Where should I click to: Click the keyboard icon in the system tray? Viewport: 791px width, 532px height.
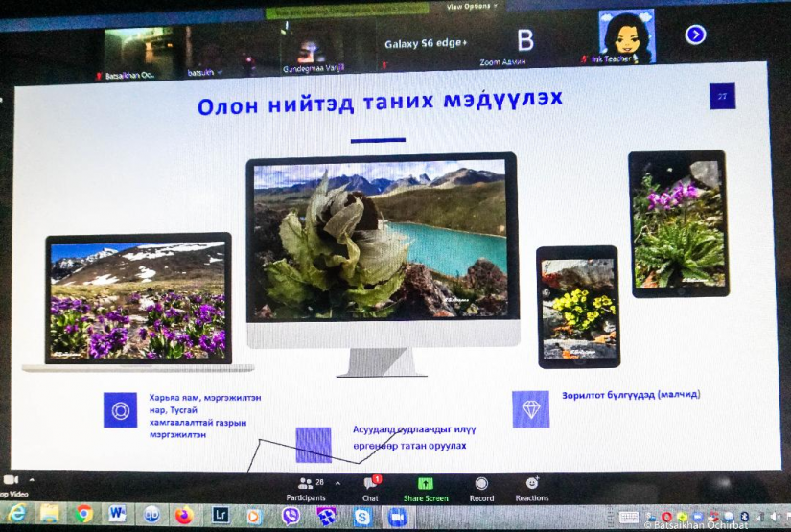pos(629,517)
